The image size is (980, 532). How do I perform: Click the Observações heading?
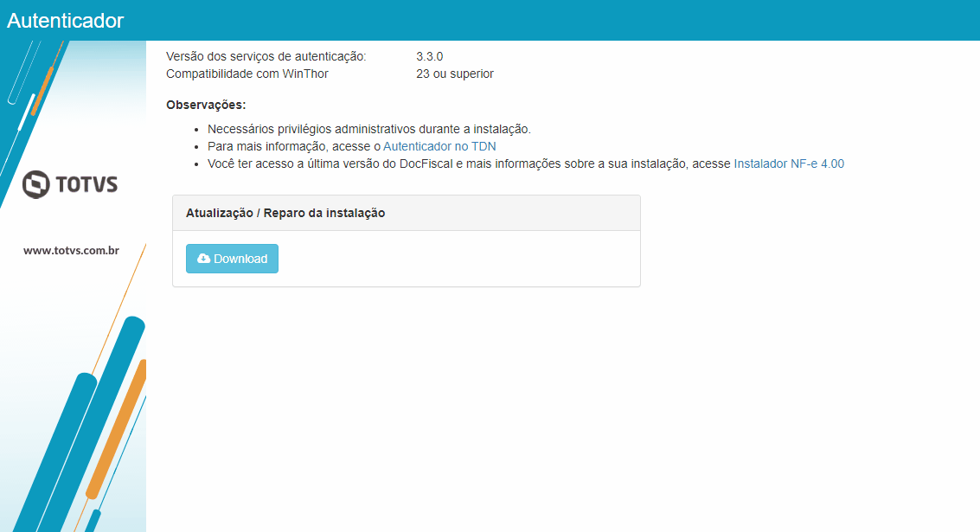click(206, 105)
